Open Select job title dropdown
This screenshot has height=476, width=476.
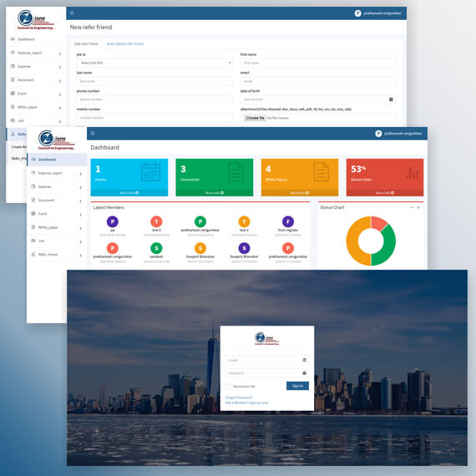pyautogui.click(x=154, y=63)
